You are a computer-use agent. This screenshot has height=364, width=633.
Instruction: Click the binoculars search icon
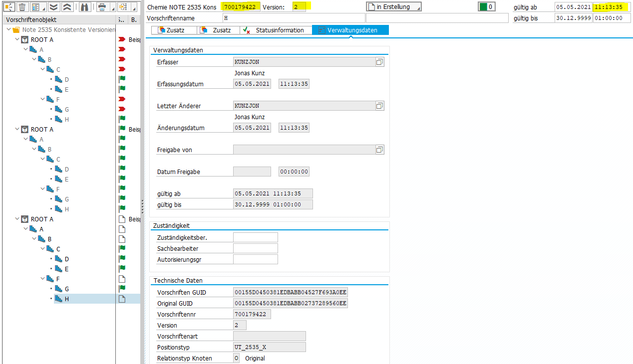[84, 7]
